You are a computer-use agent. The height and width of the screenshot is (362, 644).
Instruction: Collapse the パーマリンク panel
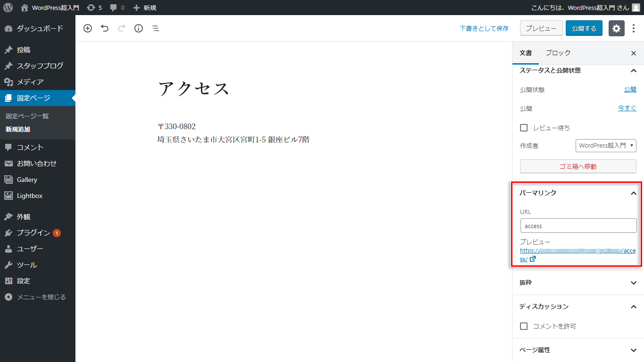point(633,193)
